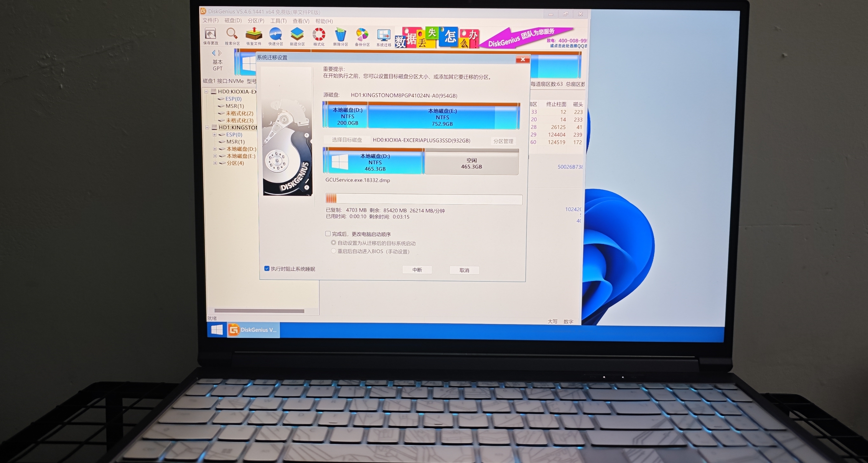The height and width of the screenshot is (463, 868).
Task: Click the 保存更改 (Save Changes) toolbar icon
Action: coord(211,36)
